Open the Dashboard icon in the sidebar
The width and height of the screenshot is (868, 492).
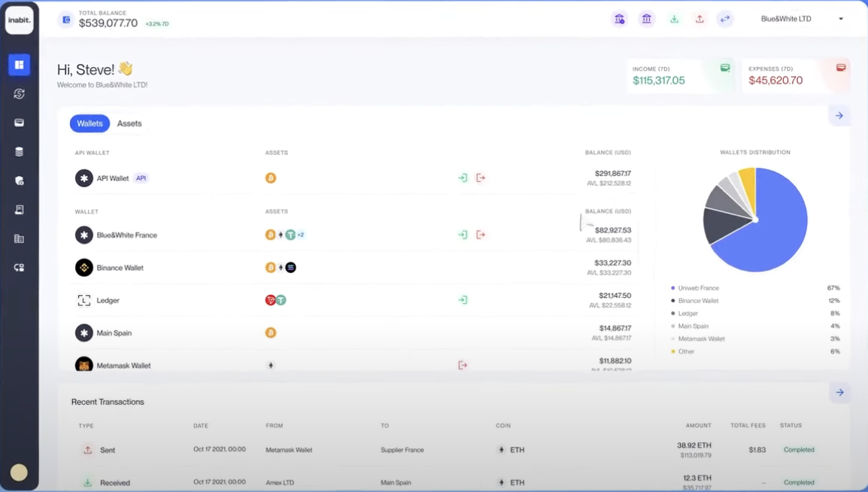19,65
